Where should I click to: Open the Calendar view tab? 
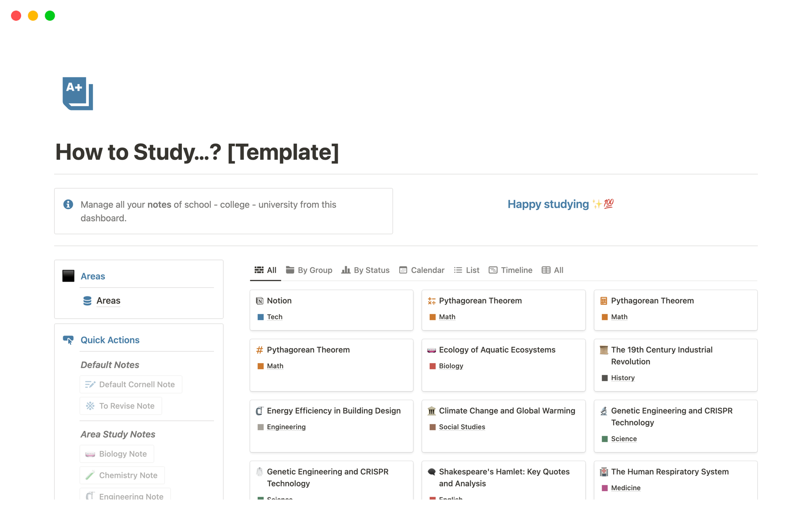point(422,270)
